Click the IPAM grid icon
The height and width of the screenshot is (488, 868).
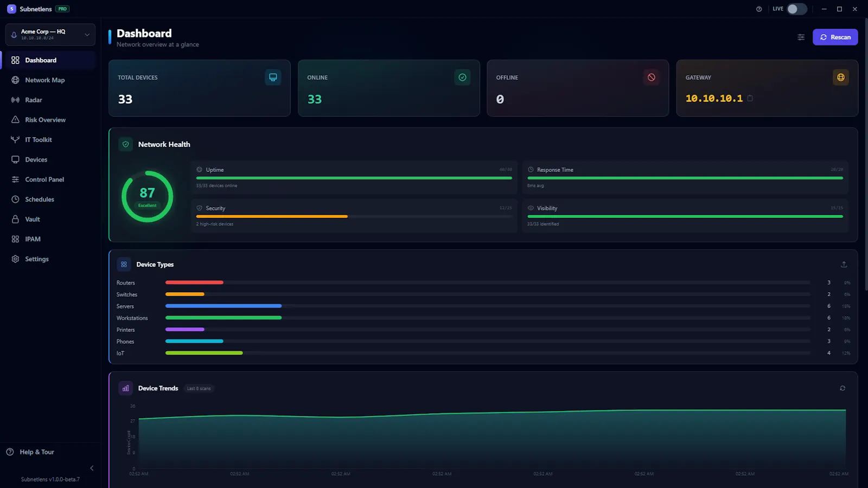[x=15, y=239]
